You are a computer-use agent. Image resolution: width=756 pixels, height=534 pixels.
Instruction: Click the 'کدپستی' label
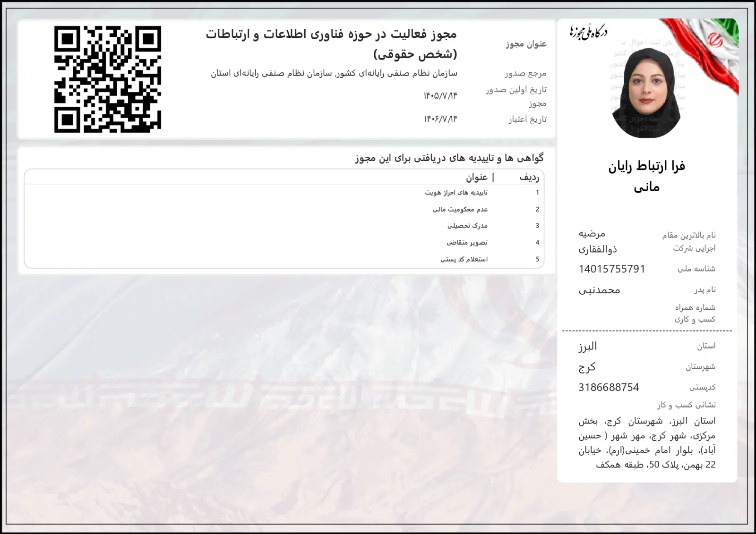(702, 387)
